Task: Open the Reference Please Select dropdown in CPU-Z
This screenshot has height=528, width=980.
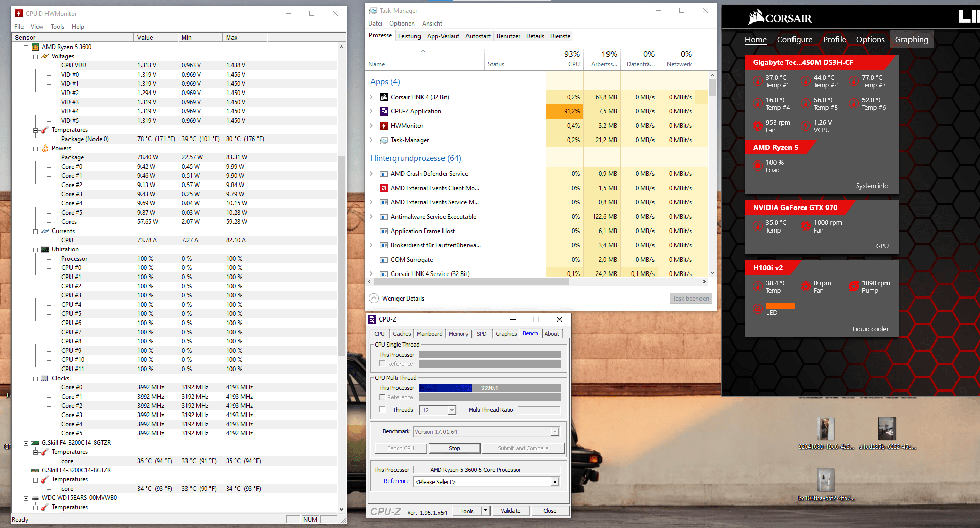Action: pos(555,482)
